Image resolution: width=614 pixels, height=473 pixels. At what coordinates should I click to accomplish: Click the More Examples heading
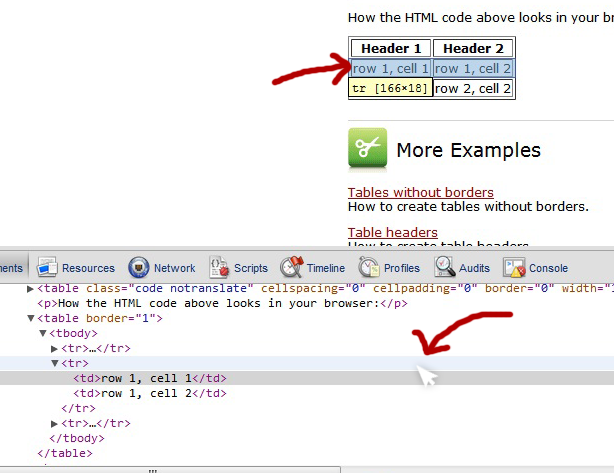(x=468, y=150)
